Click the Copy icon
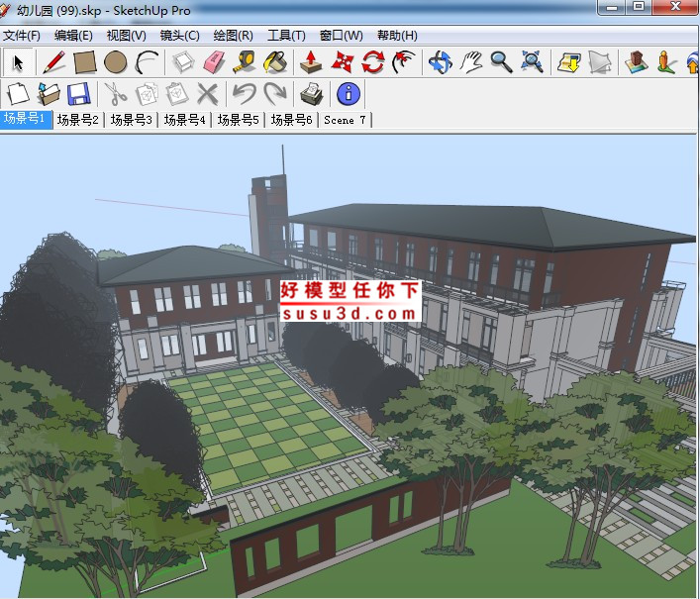The width and height of the screenshot is (700, 599). pyautogui.click(x=147, y=94)
